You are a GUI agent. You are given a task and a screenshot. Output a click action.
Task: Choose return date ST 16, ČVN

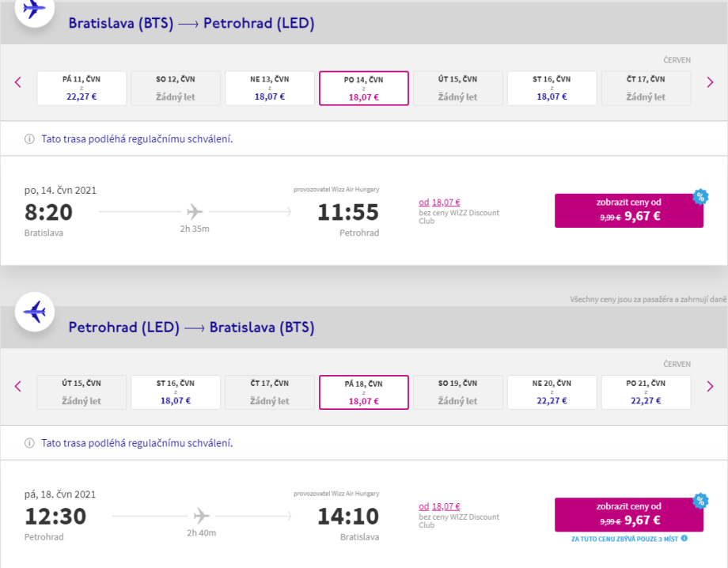coord(176,392)
